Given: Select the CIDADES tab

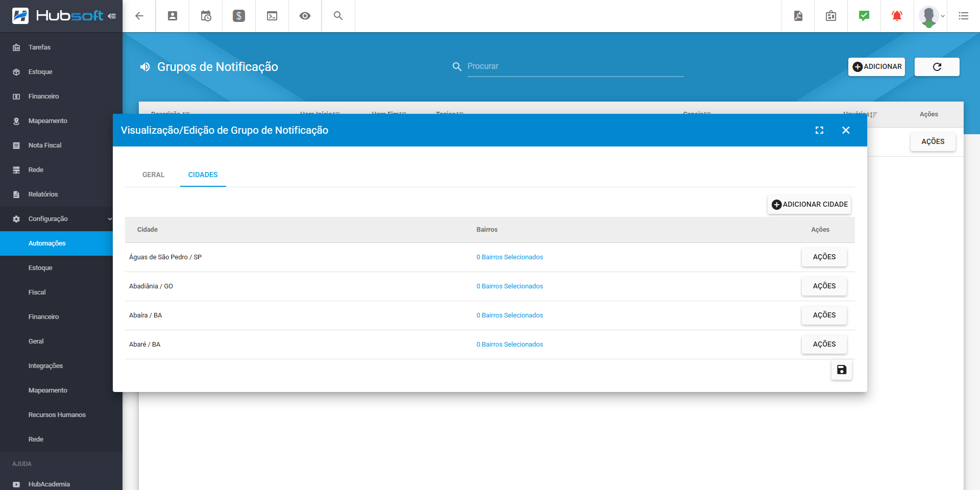Looking at the screenshot, I should tap(203, 175).
